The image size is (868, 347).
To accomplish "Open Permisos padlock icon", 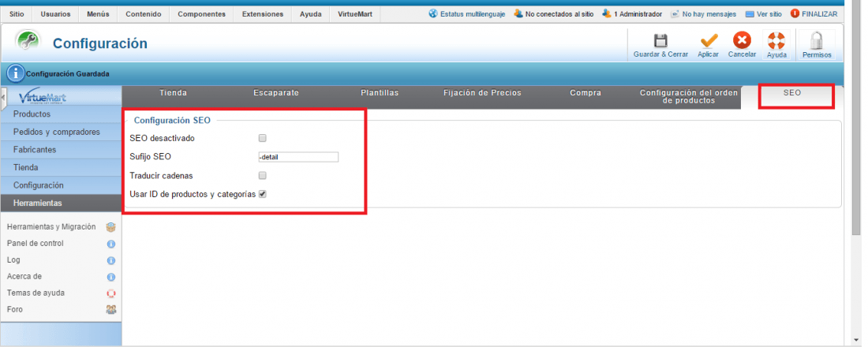I will pyautogui.click(x=817, y=41).
